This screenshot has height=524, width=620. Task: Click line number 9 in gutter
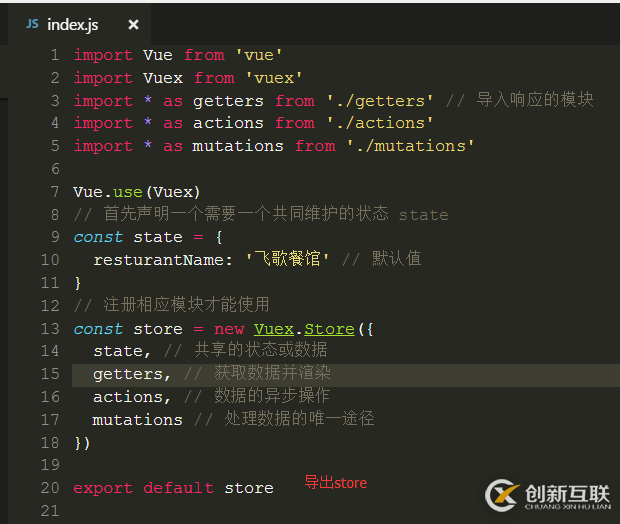(x=55, y=237)
